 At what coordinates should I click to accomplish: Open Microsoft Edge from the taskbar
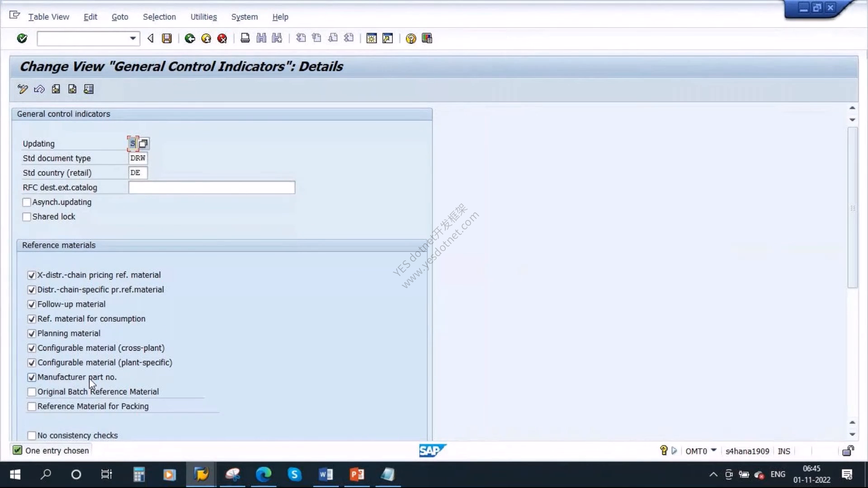(x=264, y=474)
